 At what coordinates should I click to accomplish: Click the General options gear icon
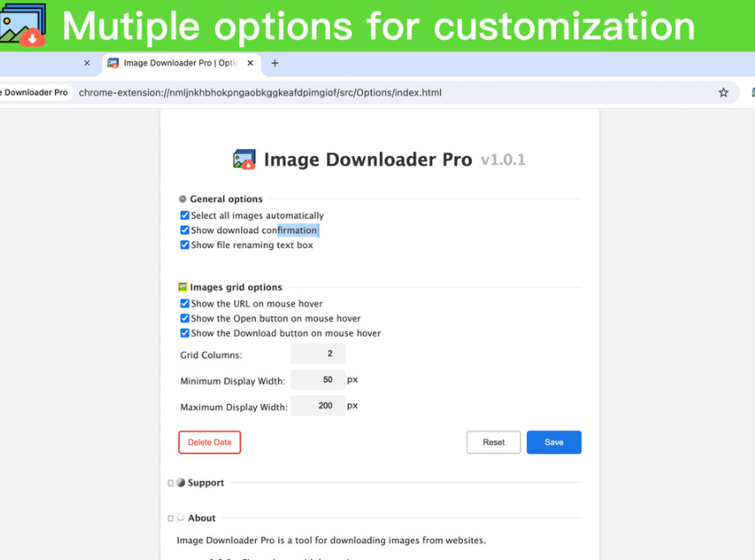(x=182, y=199)
